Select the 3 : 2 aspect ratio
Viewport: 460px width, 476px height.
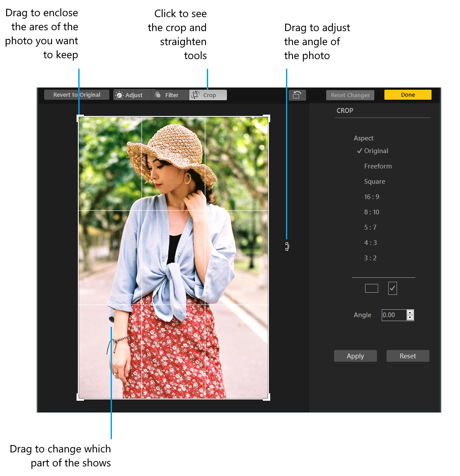tap(370, 258)
